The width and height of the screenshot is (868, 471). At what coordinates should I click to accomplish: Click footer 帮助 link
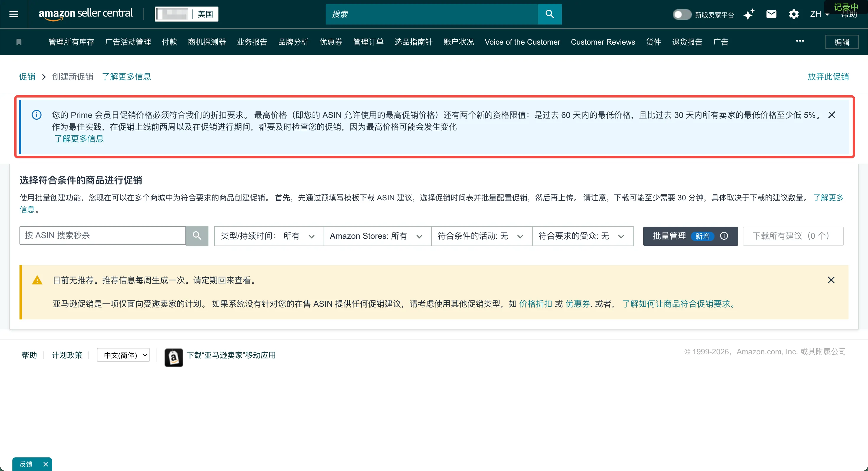(29, 355)
